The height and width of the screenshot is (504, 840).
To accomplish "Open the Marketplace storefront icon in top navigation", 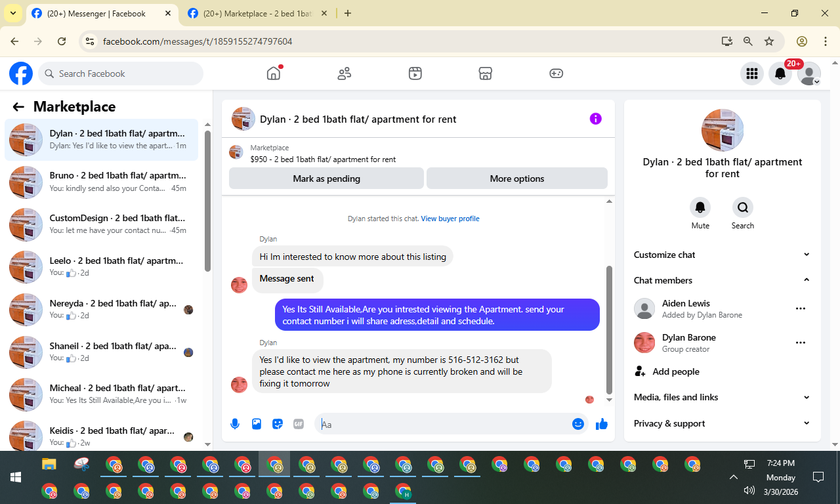I will click(x=485, y=73).
